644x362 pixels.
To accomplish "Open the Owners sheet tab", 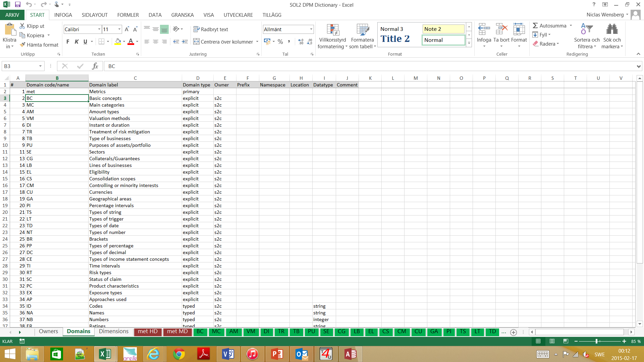I will (x=48, y=331).
